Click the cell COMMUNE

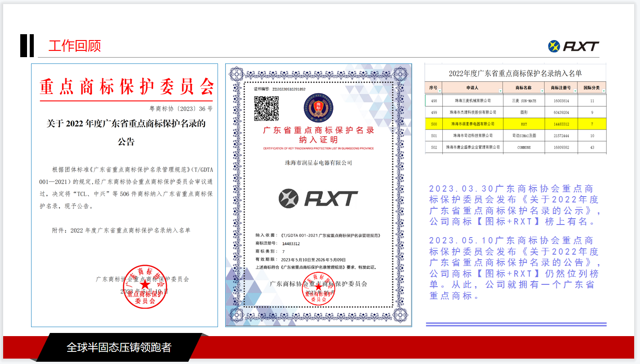(524, 147)
